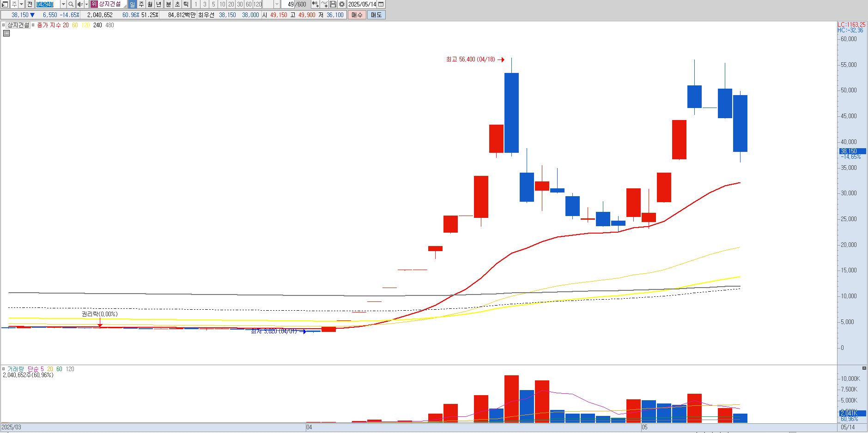Click the save chart floppy icon
The image size is (868, 433).
333,4
